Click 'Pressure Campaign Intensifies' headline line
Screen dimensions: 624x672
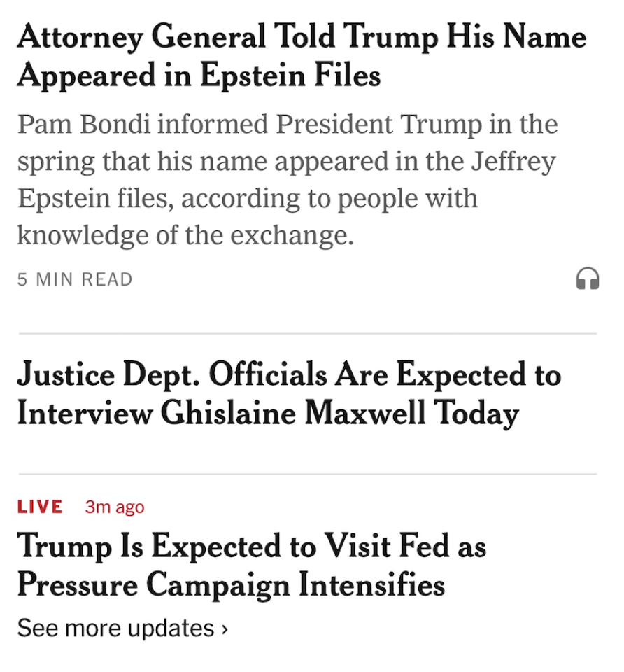pos(231,585)
